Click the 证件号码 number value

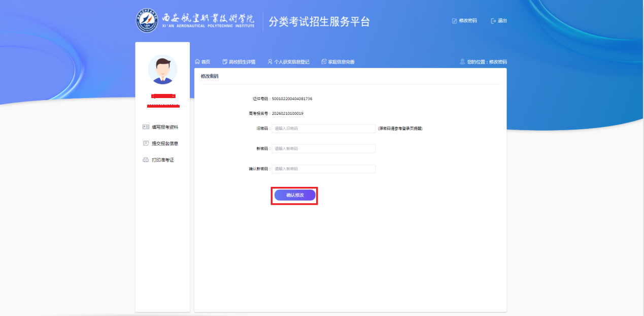pyautogui.click(x=292, y=99)
